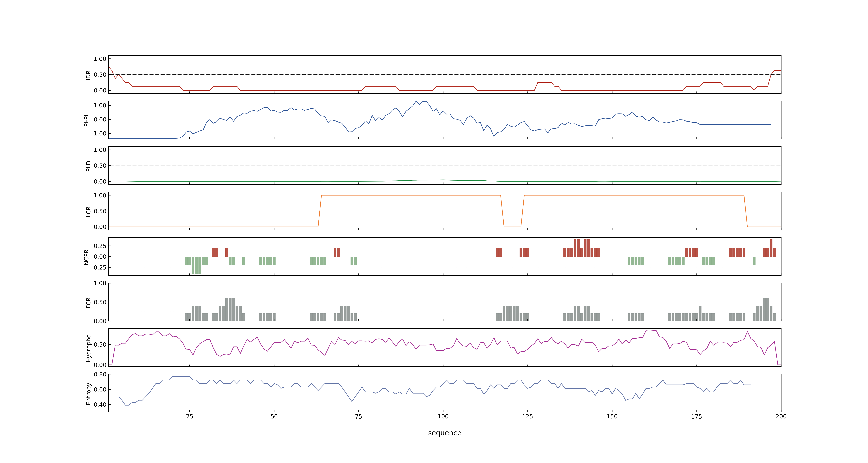Image resolution: width=868 pixels, height=463 pixels.
Task: Click the 0.25 tick on NCPR axis
Action: [100, 246]
